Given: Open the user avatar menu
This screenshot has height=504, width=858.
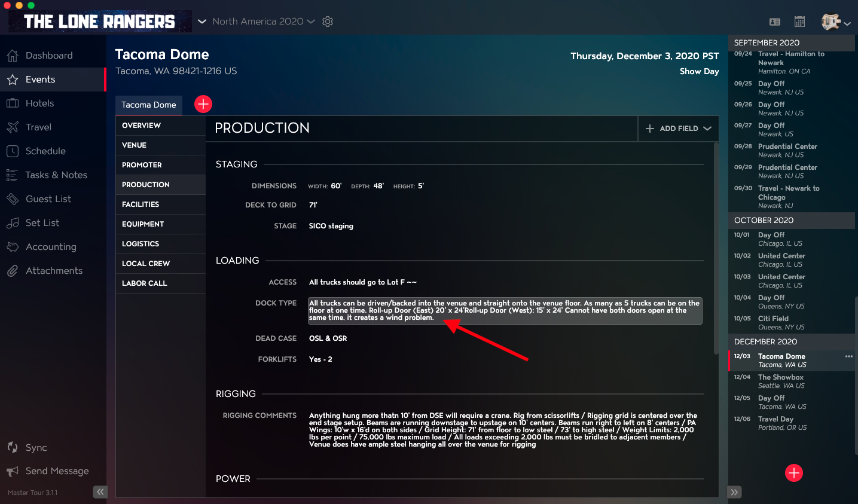Looking at the screenshot, I should pyautogui.click(x=835, y=22).
